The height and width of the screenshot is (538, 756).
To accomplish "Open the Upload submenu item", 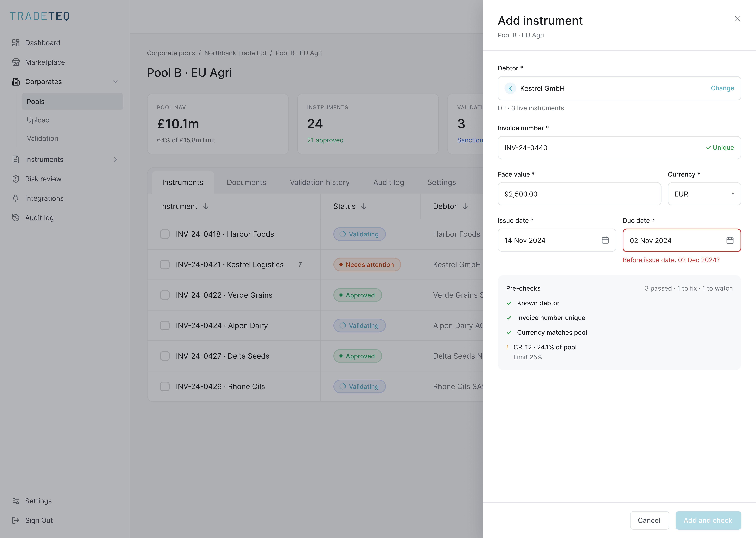I will pyautogui.click(x=72, y=120).
